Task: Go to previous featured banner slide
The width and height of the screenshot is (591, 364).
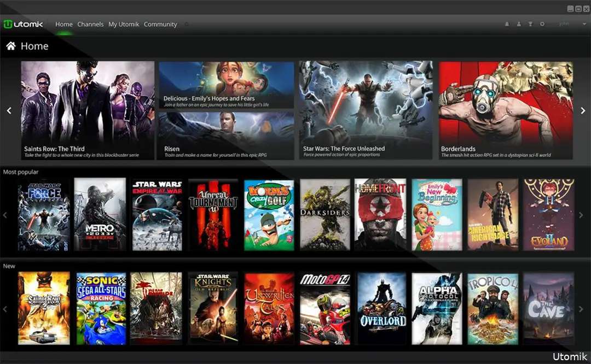Action: [x=9, y=110]
